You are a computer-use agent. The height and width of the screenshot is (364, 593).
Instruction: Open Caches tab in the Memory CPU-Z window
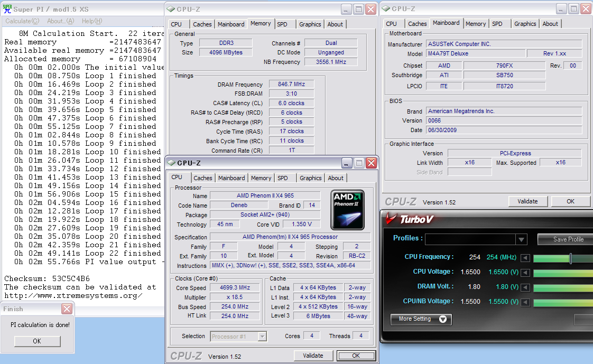coord(202,24)
